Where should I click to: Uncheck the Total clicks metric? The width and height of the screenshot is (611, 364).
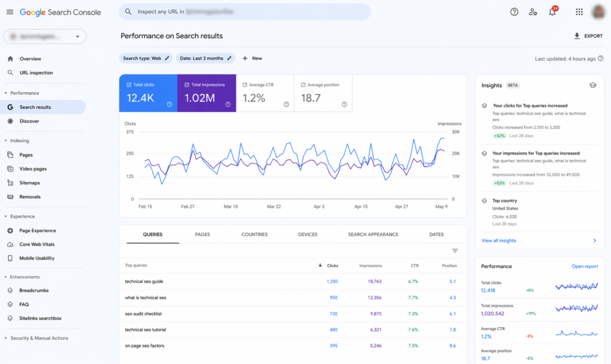tap(129, 85)
